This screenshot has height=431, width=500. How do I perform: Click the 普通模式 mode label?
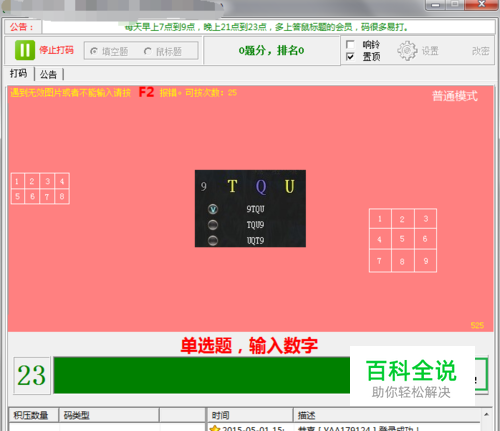tap(455, 96)
